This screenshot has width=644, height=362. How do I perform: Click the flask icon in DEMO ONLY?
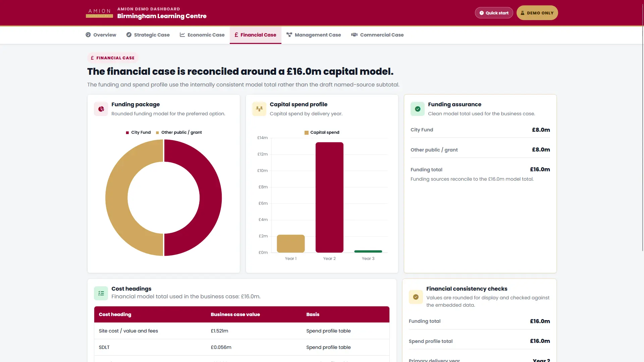click(523, 13)
